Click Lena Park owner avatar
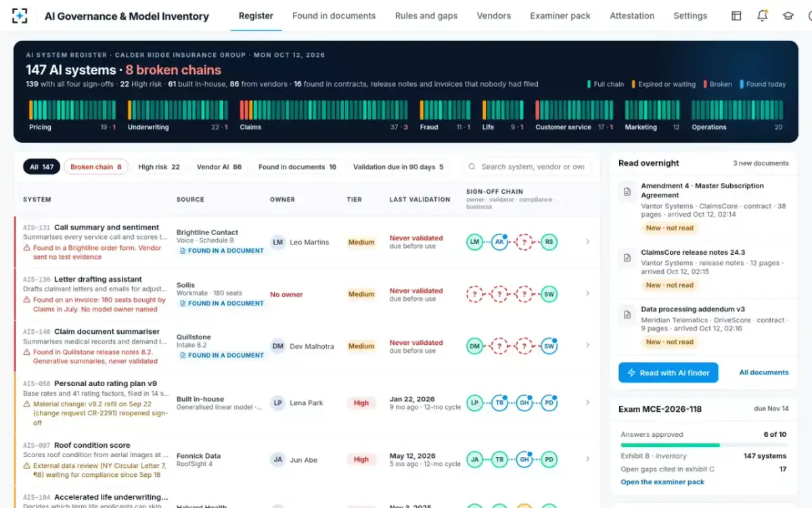The height and width of the screenshot is (508, 812). (x=277, y=403)
